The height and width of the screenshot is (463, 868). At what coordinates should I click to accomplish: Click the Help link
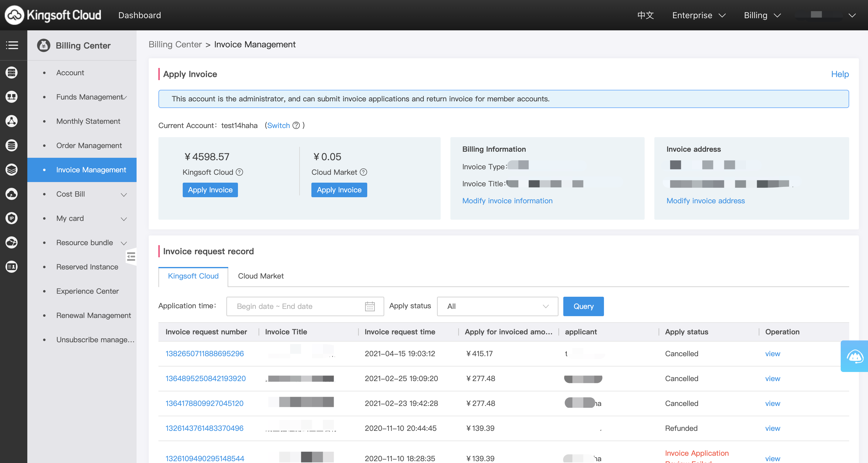pyautogui.click(x=840, y=74)
